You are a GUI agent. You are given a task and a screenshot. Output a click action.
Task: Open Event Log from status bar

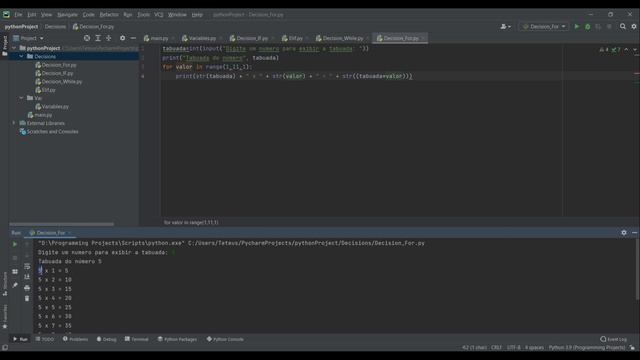[613, 339]
